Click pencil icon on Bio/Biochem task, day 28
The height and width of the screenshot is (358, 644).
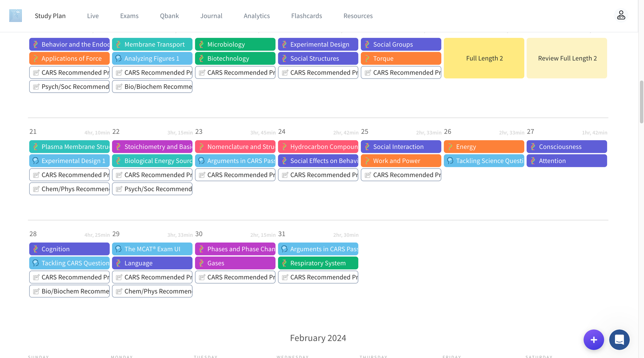(x=36, y=291)
